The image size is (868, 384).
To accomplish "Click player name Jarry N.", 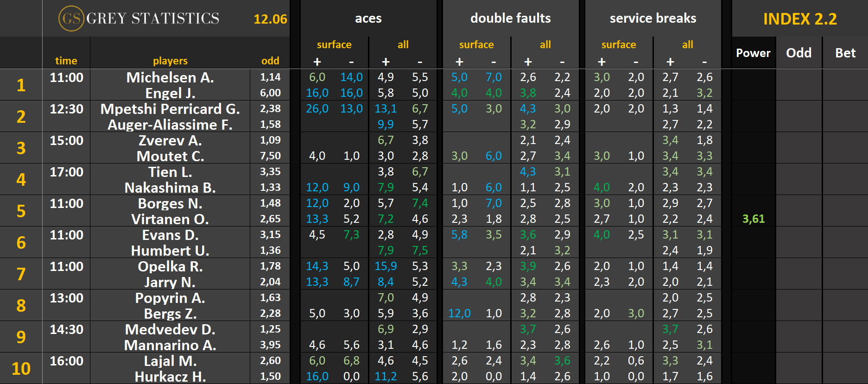I will (170, 282).
